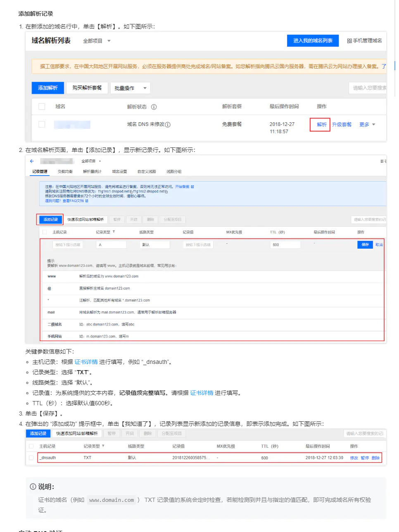Expand the 更多 menu in the domain row
Screen dimensions: 399x532
(367, 124)
